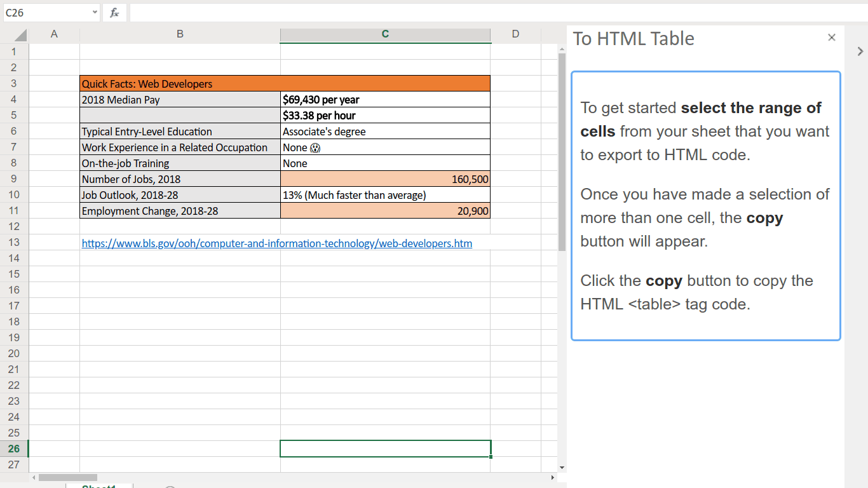Image resolution: width=868 pixels, height=488 pixels.
Task: Click the vertical scrollbar down arrow
Action: 561,468
